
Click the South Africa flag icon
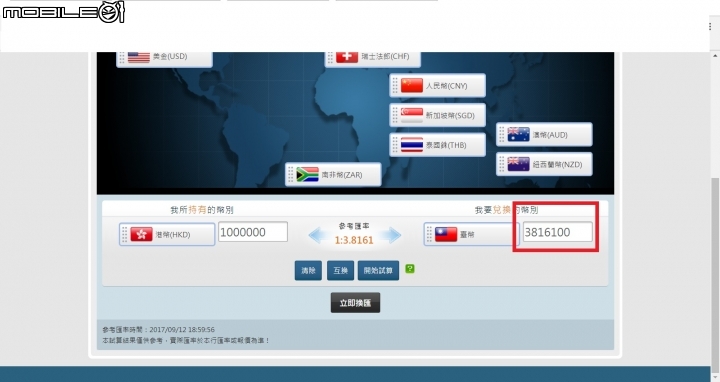click(307, 174)
